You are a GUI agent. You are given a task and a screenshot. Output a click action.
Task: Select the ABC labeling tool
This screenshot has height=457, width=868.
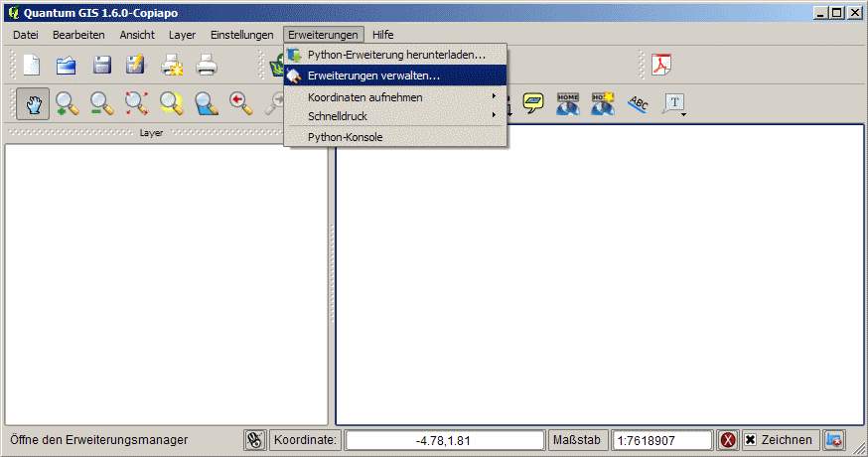click(638, 103)
